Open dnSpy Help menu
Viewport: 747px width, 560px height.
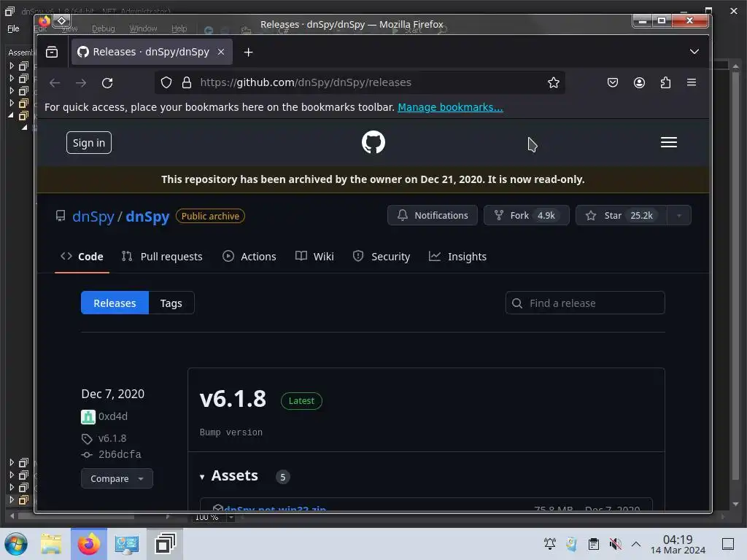(179, 28)
